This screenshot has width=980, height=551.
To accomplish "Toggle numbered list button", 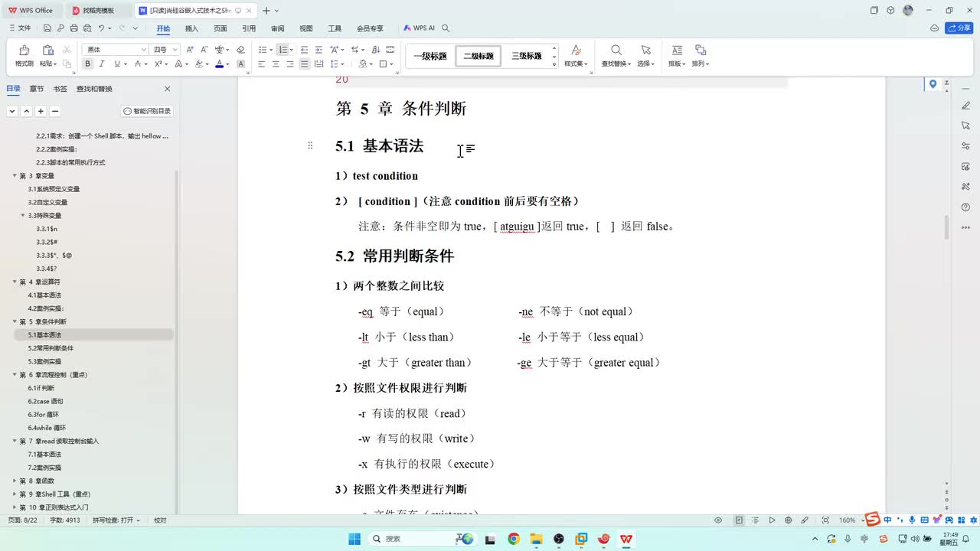I will pyautogui.click(x=283, y=49).
